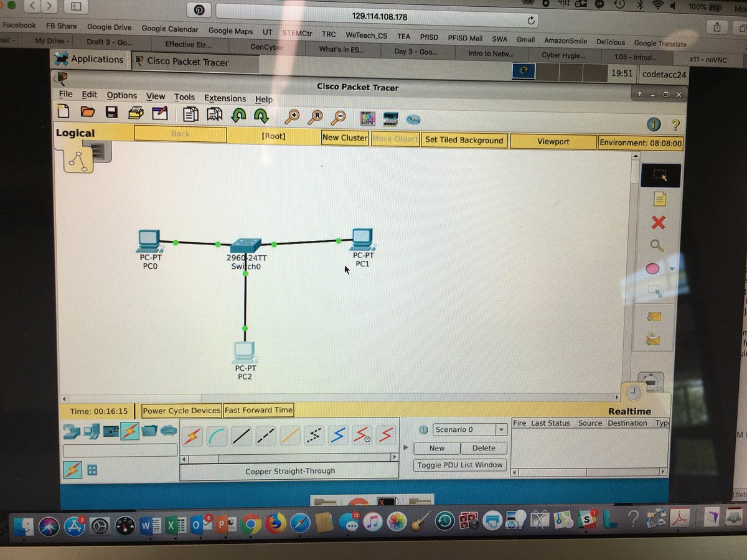Click the Fast Forward Time button

pos(258,410)
